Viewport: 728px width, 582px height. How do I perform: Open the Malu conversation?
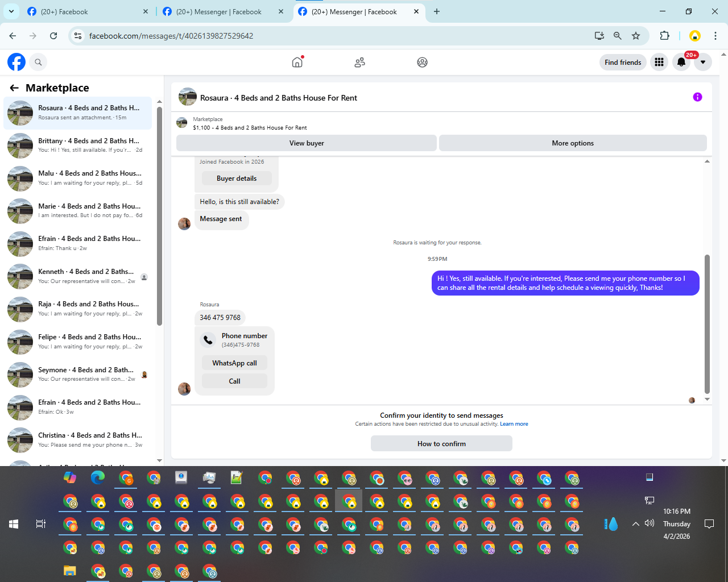(78, 178)
